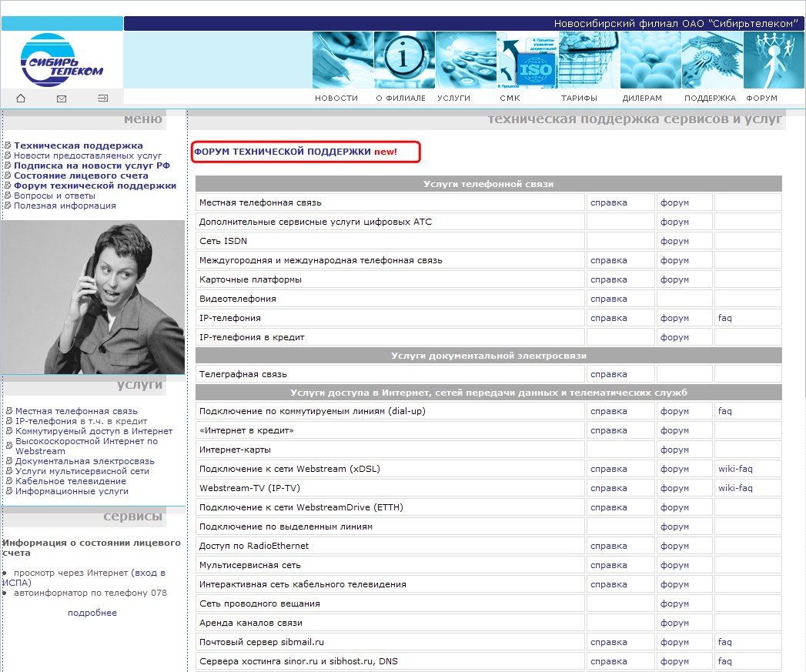Open Высокоскоростной Интернет по Webstream link
Viewport: 806px width, 672px height.
click(86, 446)
